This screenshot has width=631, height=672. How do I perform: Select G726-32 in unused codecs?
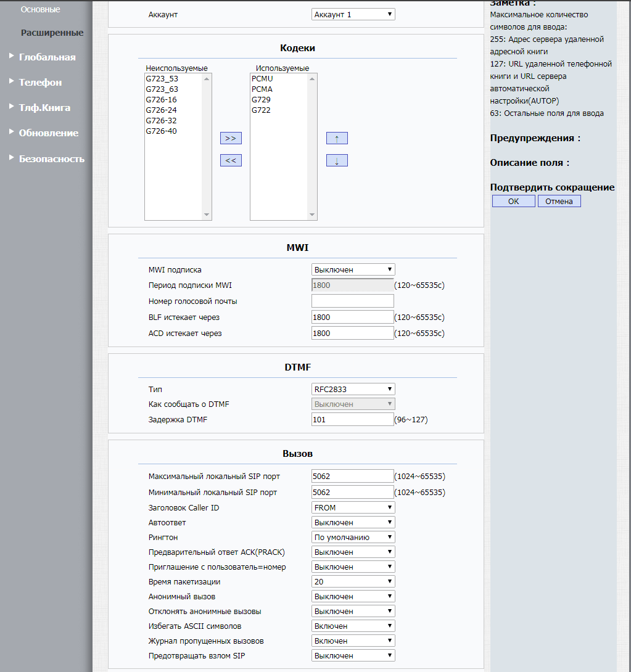173,120
